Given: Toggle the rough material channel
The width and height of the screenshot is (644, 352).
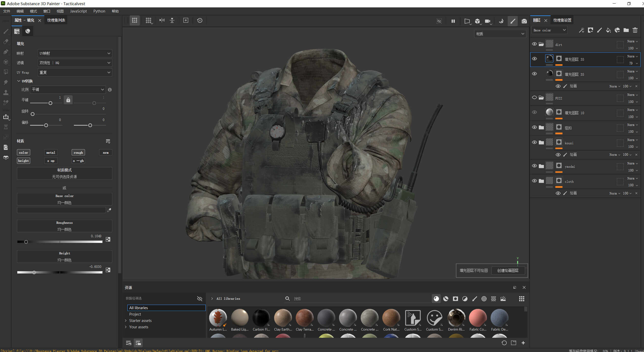Looking at the screenshot, I should click(x=78, y=152).
